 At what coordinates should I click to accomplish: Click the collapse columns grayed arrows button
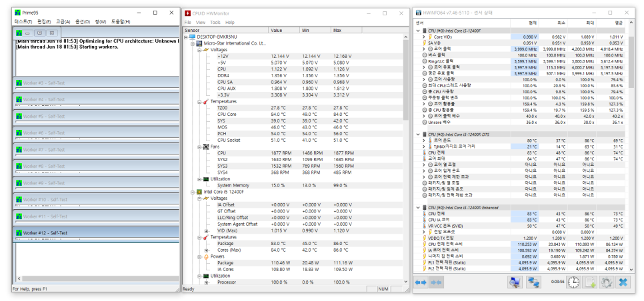436,282
